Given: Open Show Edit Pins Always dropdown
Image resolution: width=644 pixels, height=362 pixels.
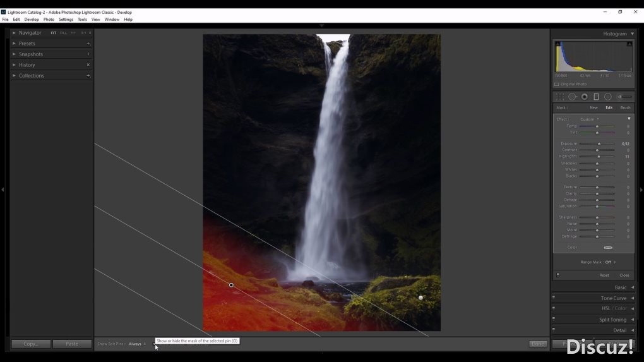Looking at the screenshot, I should pyautogui.click(x=137, y=344).
